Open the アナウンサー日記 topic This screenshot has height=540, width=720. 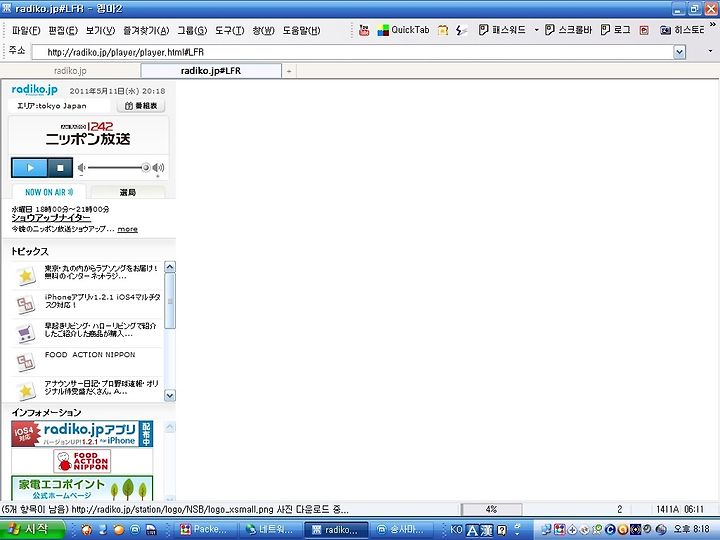coord(101,387)
